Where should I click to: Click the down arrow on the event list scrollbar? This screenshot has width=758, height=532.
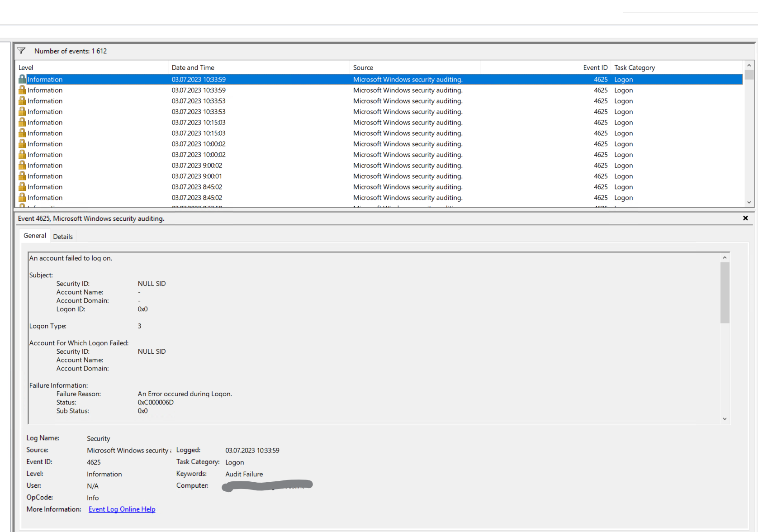(x=749, y=203)
